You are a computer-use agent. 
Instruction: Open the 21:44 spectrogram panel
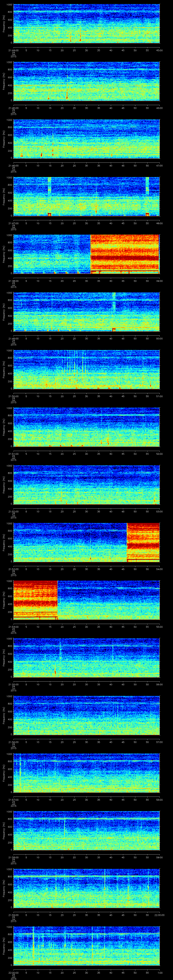coord(86,24)
